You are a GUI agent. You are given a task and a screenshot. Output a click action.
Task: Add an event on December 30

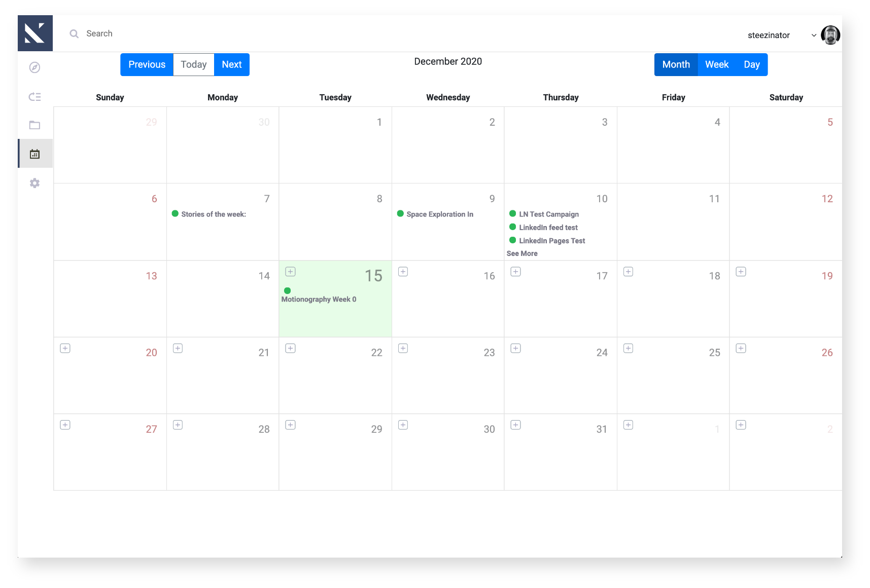[403, 425]
